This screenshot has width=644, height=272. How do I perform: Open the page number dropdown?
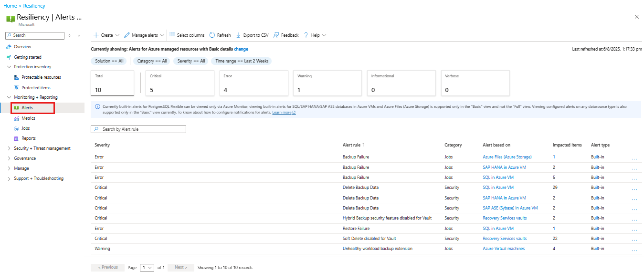pos(148,268)
